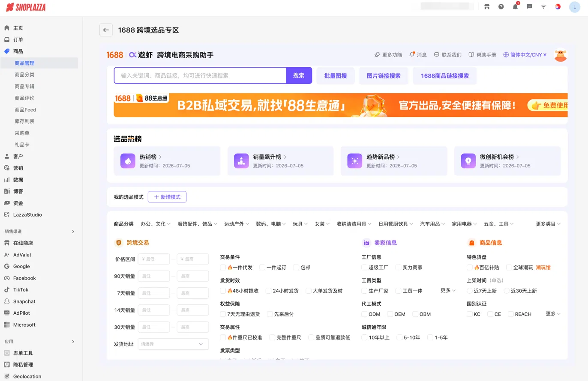Click the Shoplazza logo
This screenshot has width=588, height=381.
(26, 7)
